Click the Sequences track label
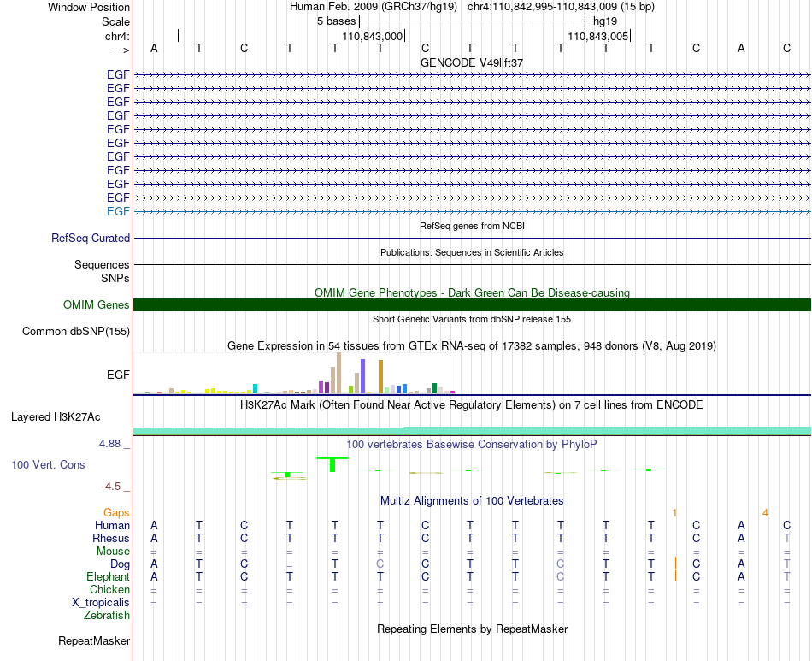This screenshot has height=661, width=812. pos(102,265)
